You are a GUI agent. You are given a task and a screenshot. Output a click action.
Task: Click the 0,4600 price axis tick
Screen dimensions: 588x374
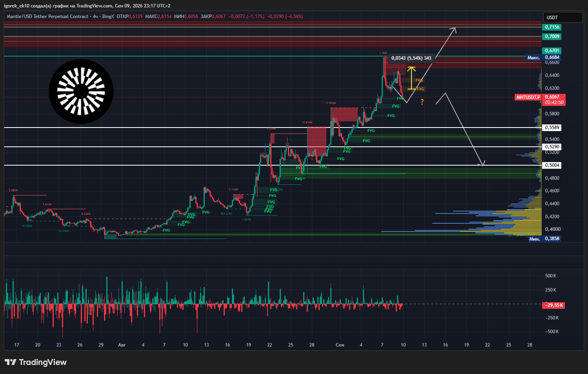pos(552,191)
